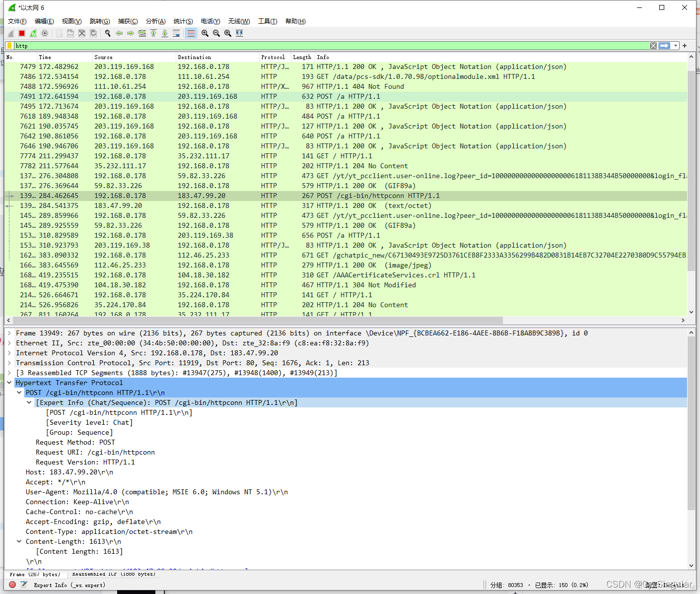Jump to last packet icon

165,33
